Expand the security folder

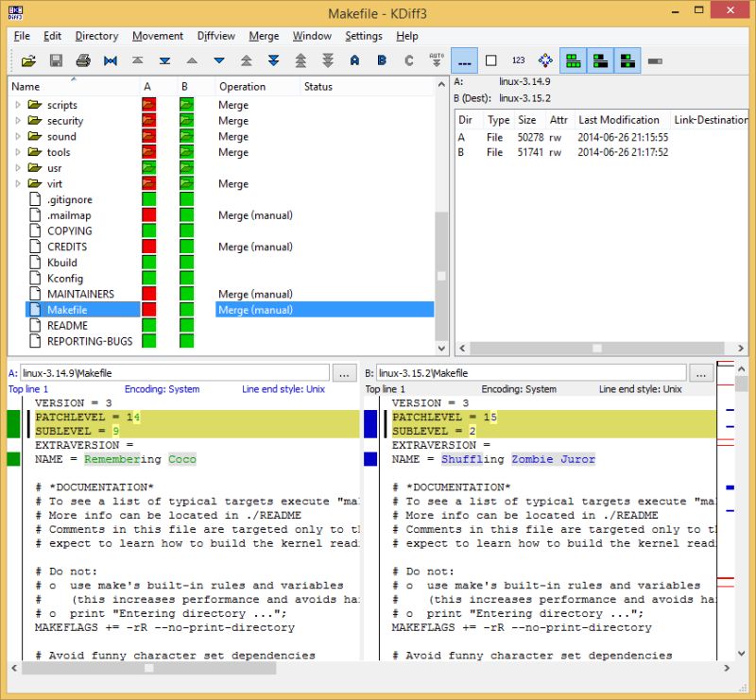(18, 121)
